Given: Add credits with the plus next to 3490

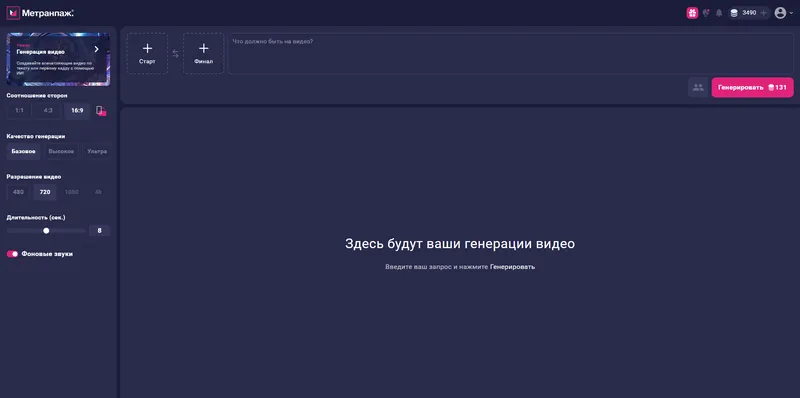Looking at the screenshot, I should 763,13.
